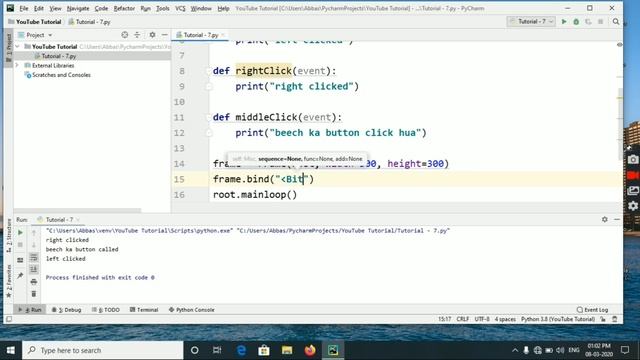Hide the Run tool window
640x360 pixels.
click(617, 220)
